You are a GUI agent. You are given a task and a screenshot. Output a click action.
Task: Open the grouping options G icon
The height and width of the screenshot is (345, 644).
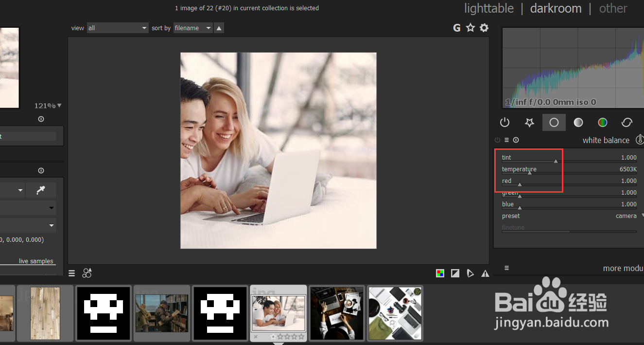tap(457, 28)
